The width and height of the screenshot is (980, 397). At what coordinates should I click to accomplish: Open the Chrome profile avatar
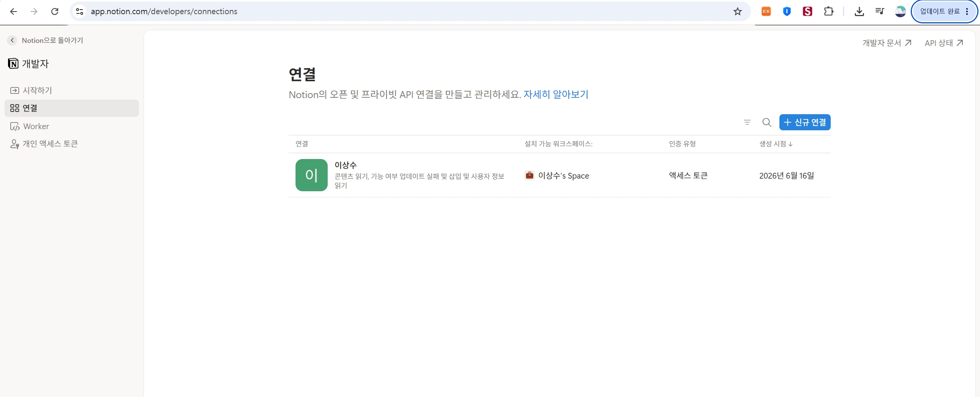coord(900,11)
